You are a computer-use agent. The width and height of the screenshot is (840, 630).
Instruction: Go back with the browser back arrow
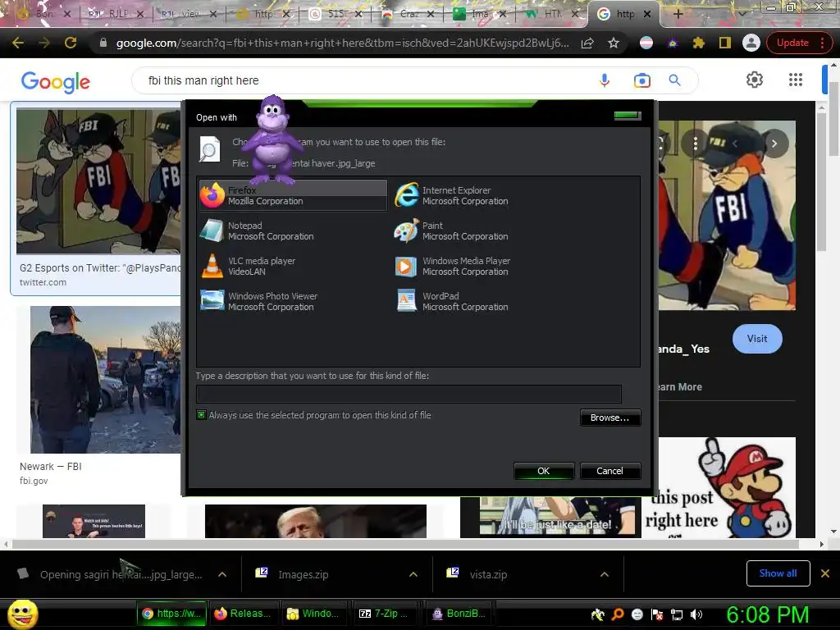pos(18,43)
